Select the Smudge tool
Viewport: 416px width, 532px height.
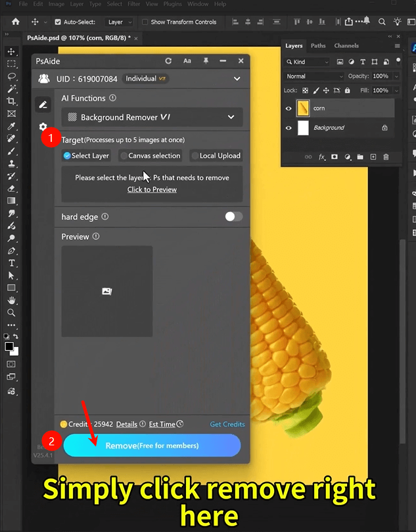click(x=11, y=213)
